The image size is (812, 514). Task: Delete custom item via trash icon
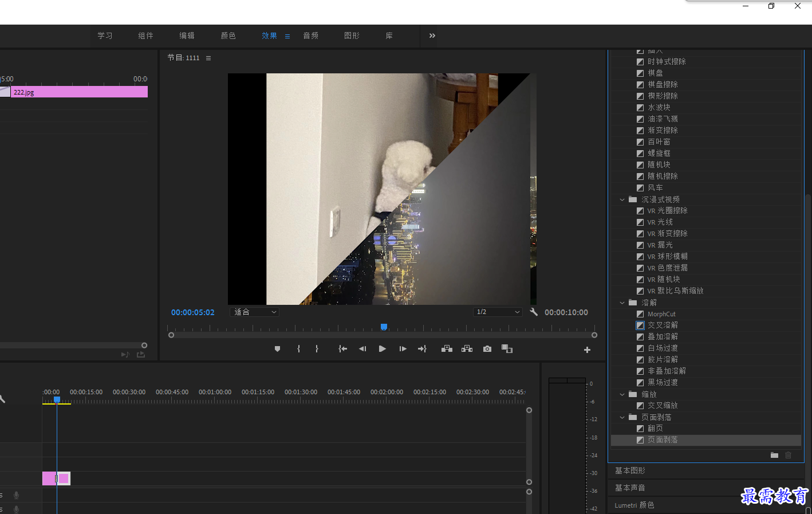point(789,455)
